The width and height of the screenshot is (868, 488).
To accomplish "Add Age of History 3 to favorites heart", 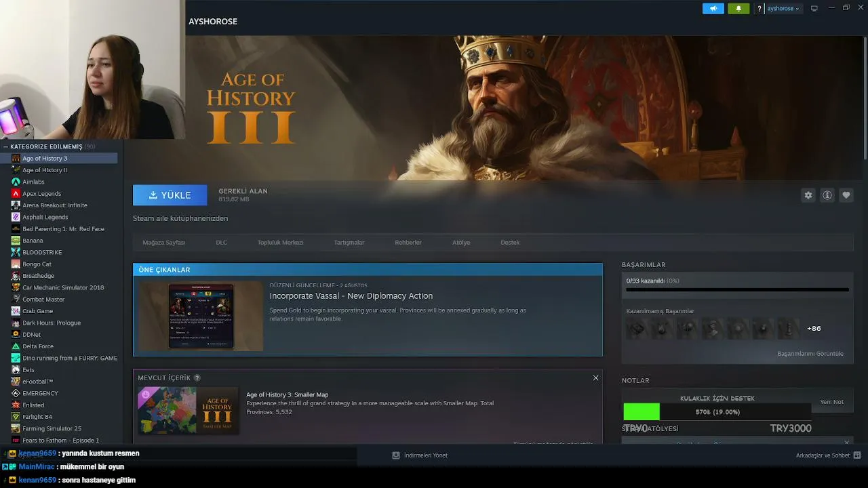I will tap(846, 195).
